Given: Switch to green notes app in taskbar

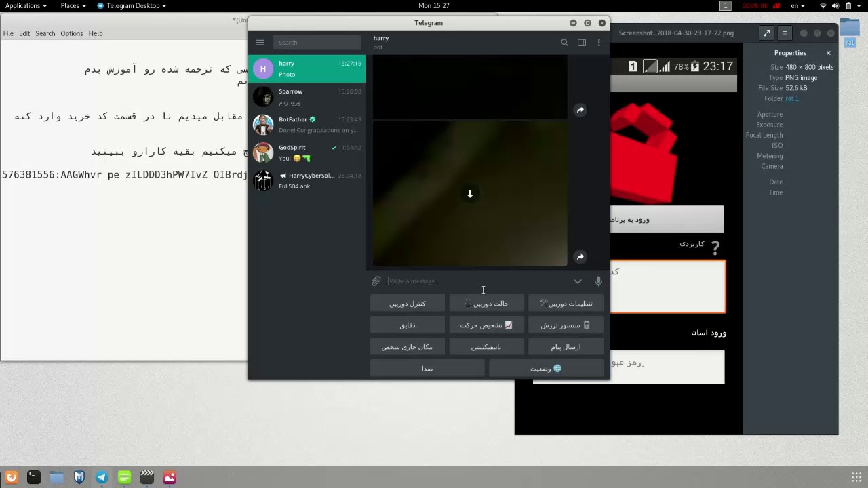Looking at the screenshot, I should pyautogui.click(x=124, y=478).
